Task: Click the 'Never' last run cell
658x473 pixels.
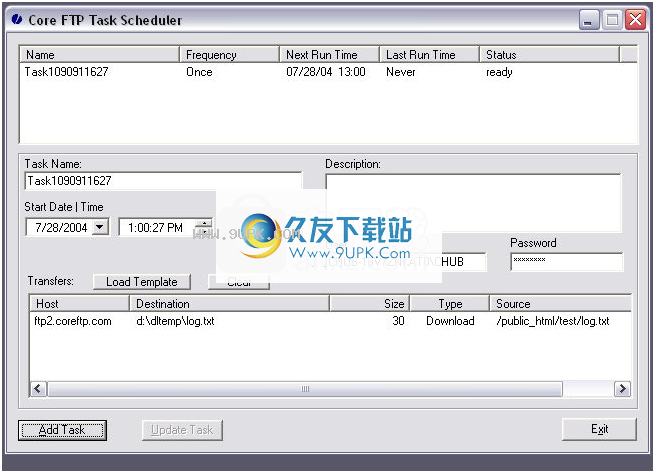Action: [401, 72]
